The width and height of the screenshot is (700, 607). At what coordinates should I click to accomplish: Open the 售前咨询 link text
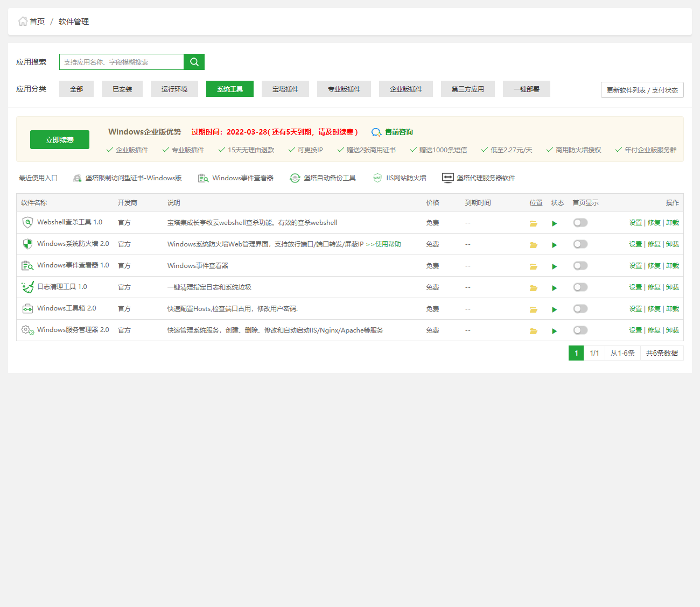pyautogui.click(x=399, y=132)
